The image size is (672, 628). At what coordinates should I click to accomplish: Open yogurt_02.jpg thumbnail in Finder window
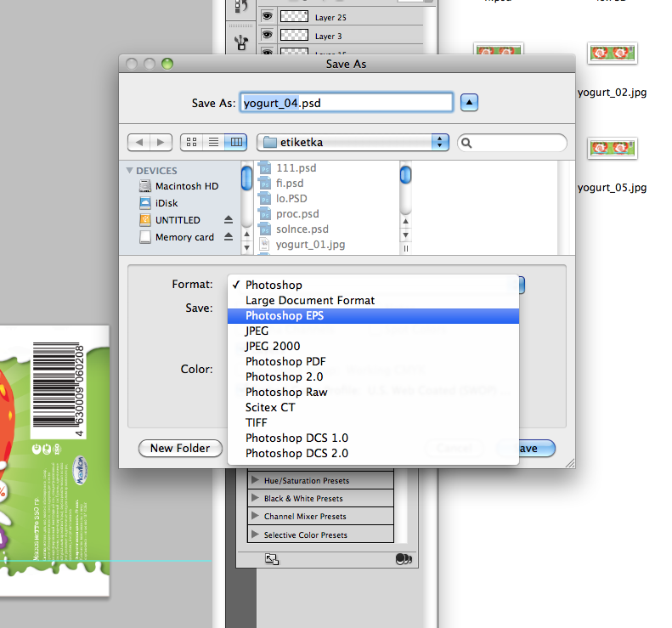[612, 54]
